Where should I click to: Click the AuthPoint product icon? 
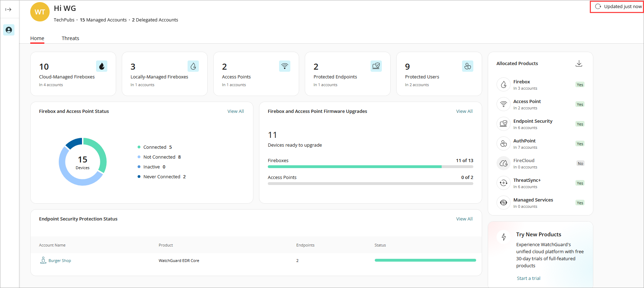(x=504, y=143)
